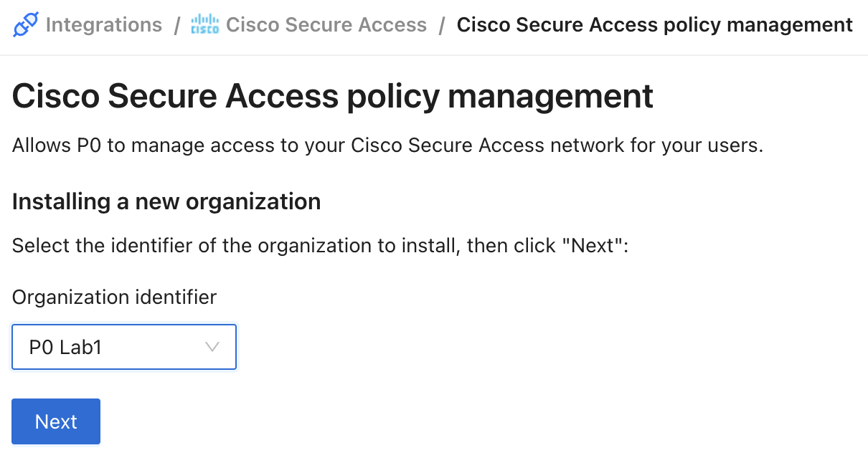Image resolution: width=868 pixels, height=463 pixels.
Task: Click the dropdown arrow next to P0 Lab1
Action: click(x=212, y=347)
